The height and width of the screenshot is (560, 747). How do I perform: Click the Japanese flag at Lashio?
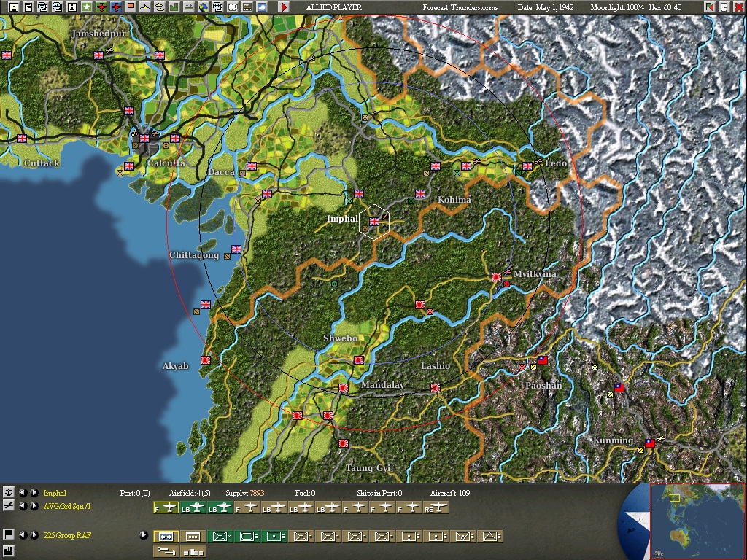[x=435, y=388]
